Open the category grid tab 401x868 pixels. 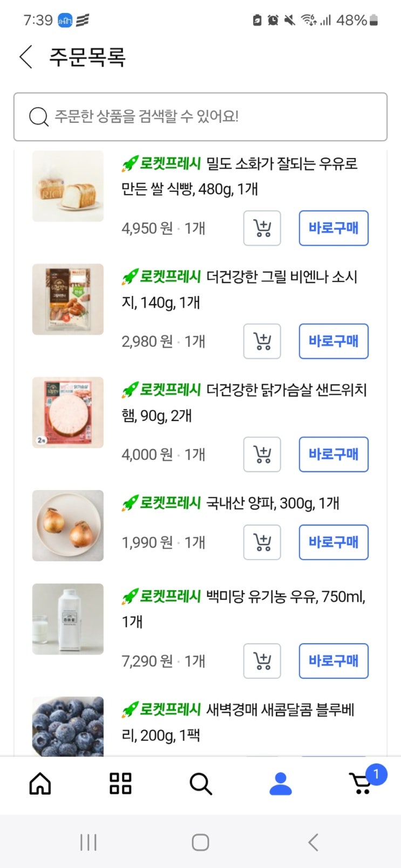120,783
